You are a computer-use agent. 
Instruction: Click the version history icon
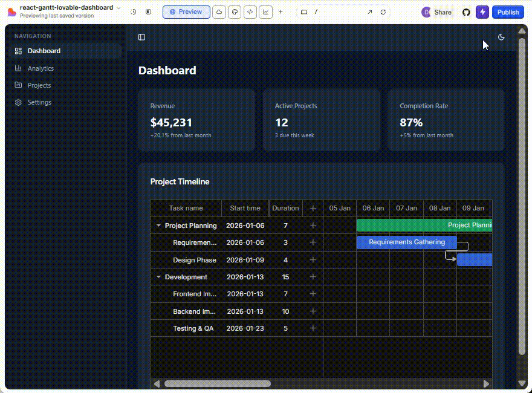click(x=134, y=12)
